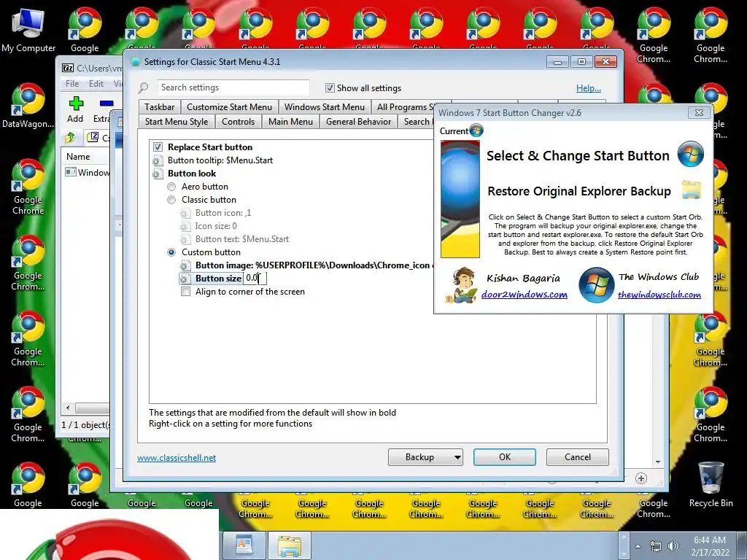Open the Recycle Bin desktop icon
Image resolution: width=747 pixels, height=560 pixels.
[x=711, y=485]
